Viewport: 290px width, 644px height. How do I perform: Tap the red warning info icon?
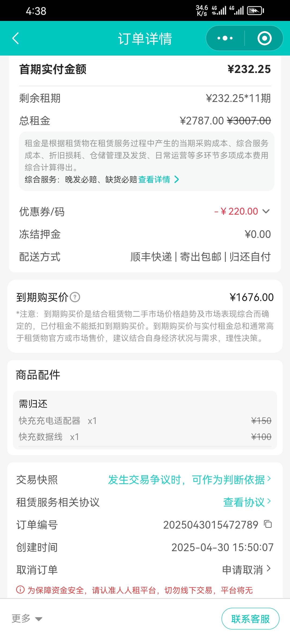pos(20,590)
